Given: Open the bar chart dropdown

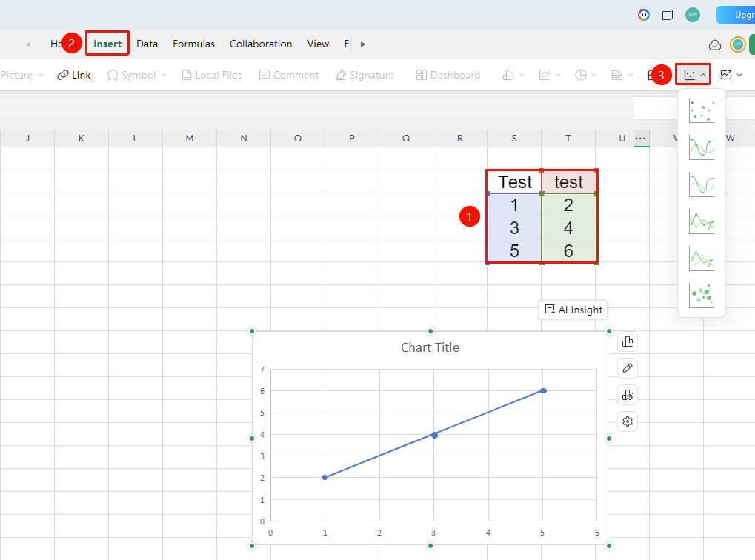Looking at the screenshot, I should tap(622, 75).
